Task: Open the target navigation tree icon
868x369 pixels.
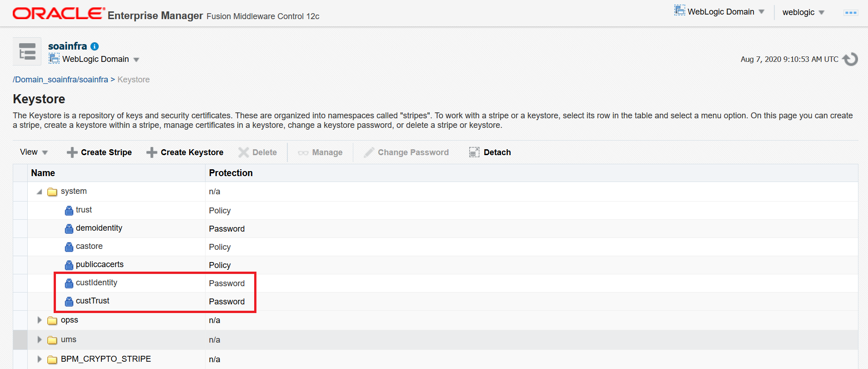Action: click(x=27, y=51)
